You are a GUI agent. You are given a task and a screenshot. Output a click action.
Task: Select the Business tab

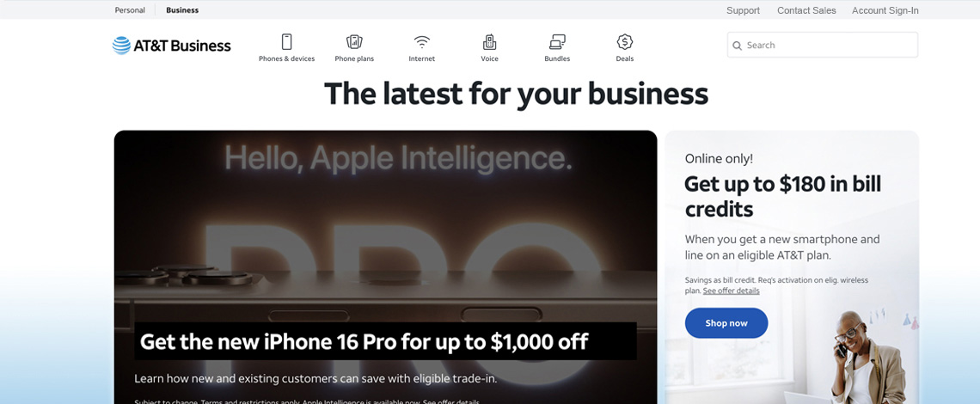[x=182, y=10]
